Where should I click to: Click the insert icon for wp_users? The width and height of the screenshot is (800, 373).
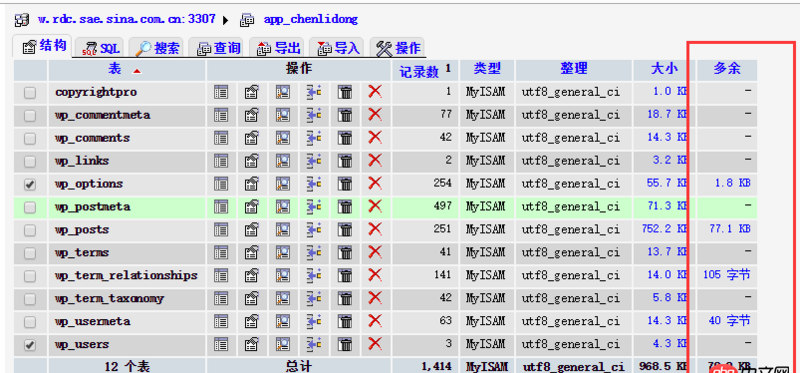tap(314, 344)
